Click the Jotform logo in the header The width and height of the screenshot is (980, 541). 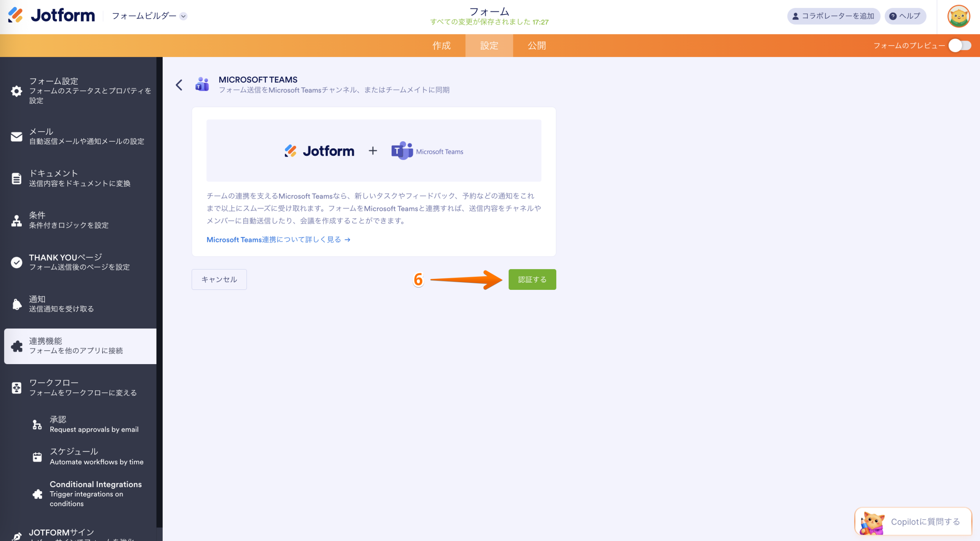click(x=51, y=16)
